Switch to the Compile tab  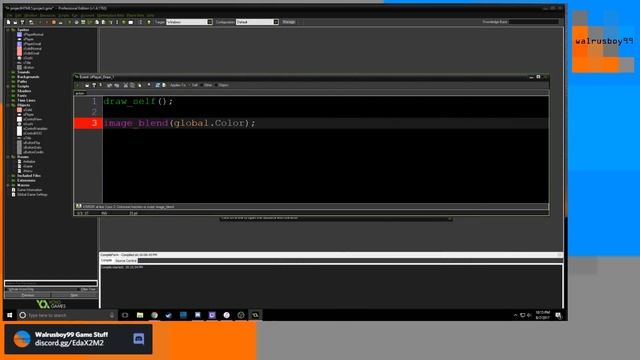point(107,260)
